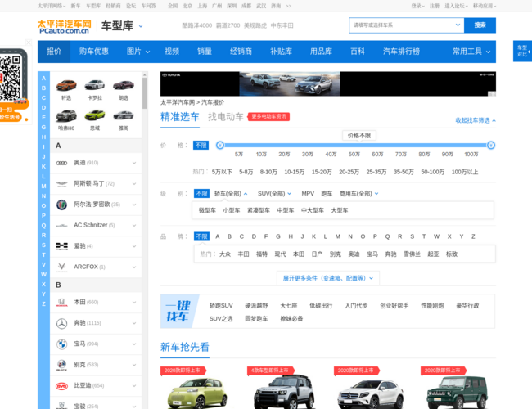Screen dimensions: 532x409
Task: Close the QR code floating ad
Action: click(x=29, y=43)
